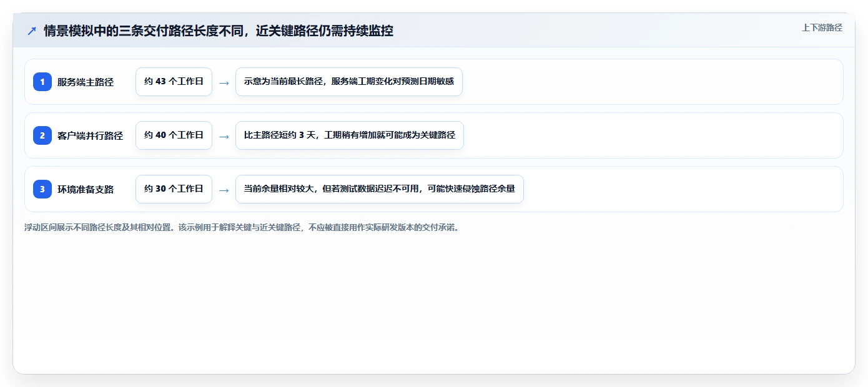Select the panel title about 三条交付路径
The image size is (868, 387).
tap(219, 31)
